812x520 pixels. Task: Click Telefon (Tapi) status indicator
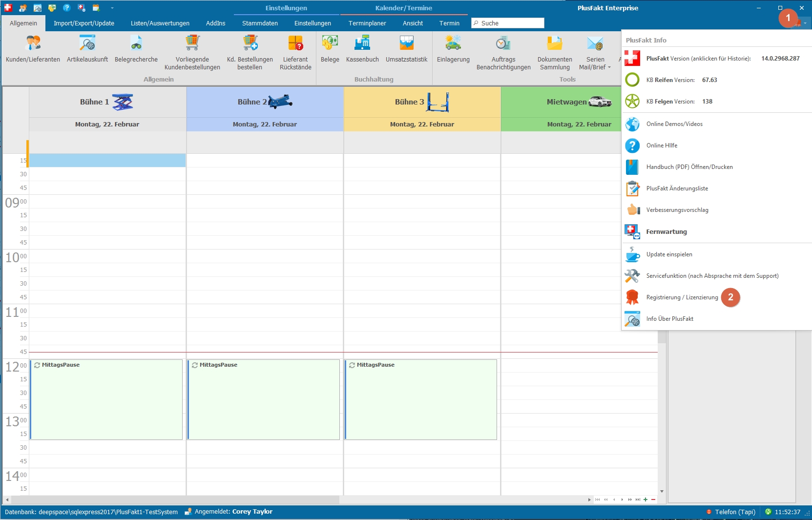coord(731,512)
